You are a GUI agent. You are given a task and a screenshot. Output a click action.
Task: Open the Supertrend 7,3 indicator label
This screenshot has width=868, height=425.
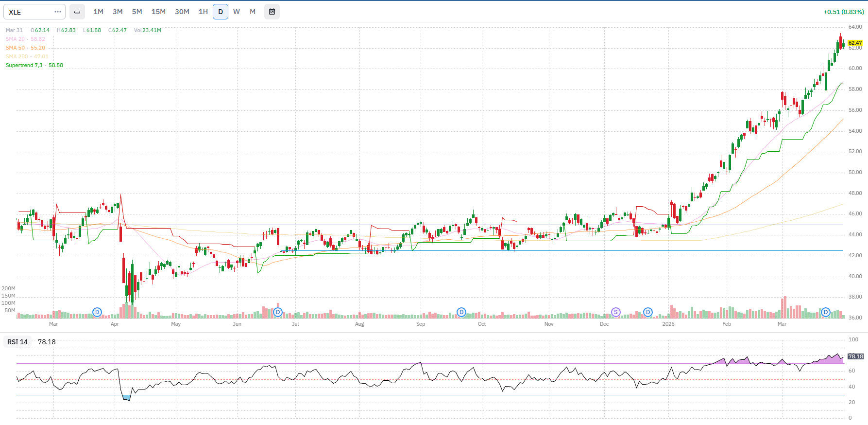[24, 65]
